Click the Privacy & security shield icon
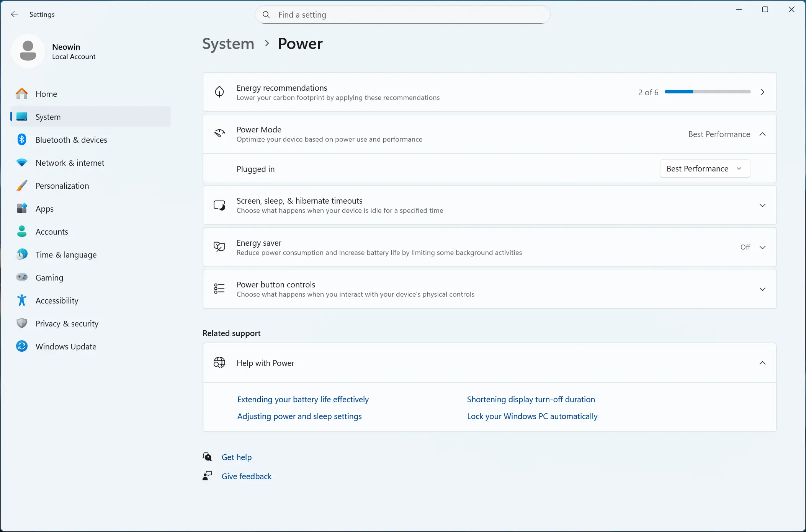 [22, 323]
